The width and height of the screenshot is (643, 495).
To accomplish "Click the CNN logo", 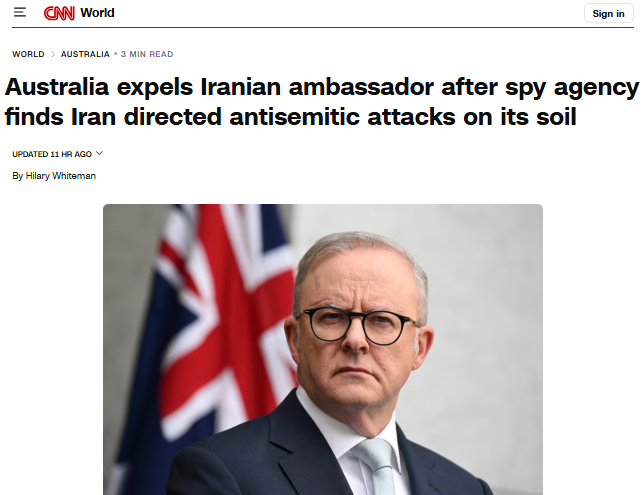I will [59, 13].
